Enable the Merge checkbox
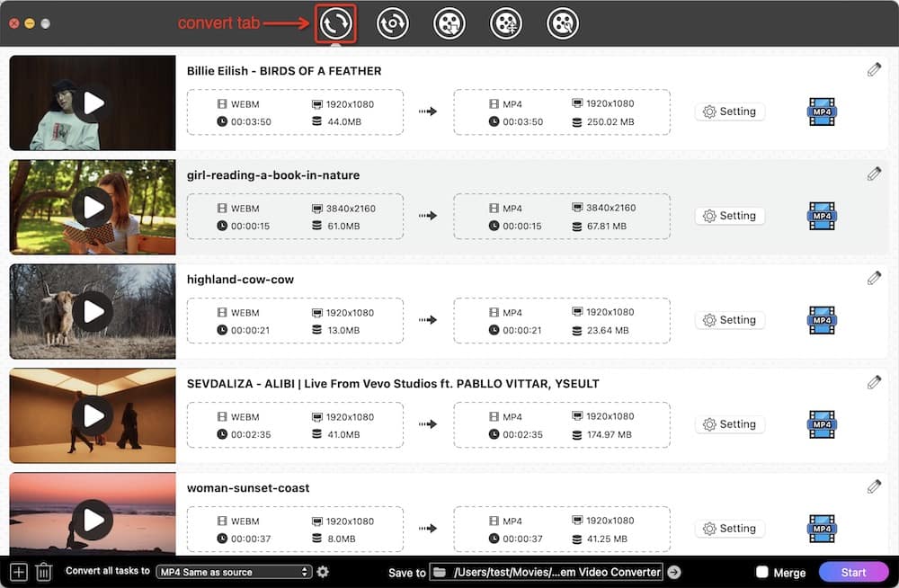899x588 pixels. pyautogui.click(x=761, y=572)
